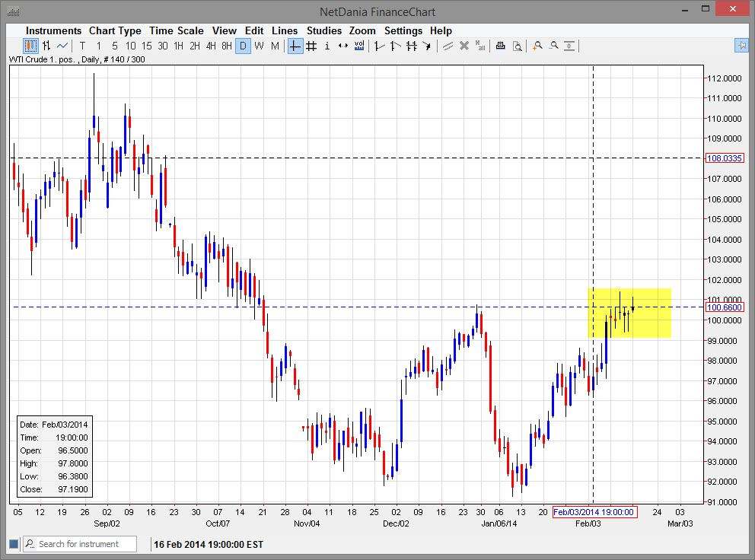Click the zoom in magnifier icon
Screen dimensions: 755x560
538,46
